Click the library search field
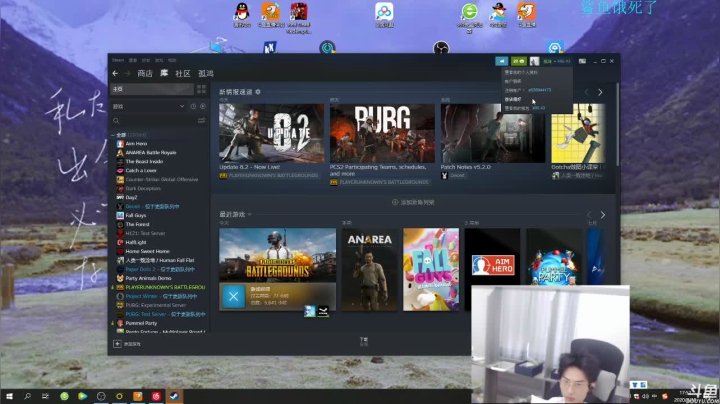720x404 pixels. point(154,121)
